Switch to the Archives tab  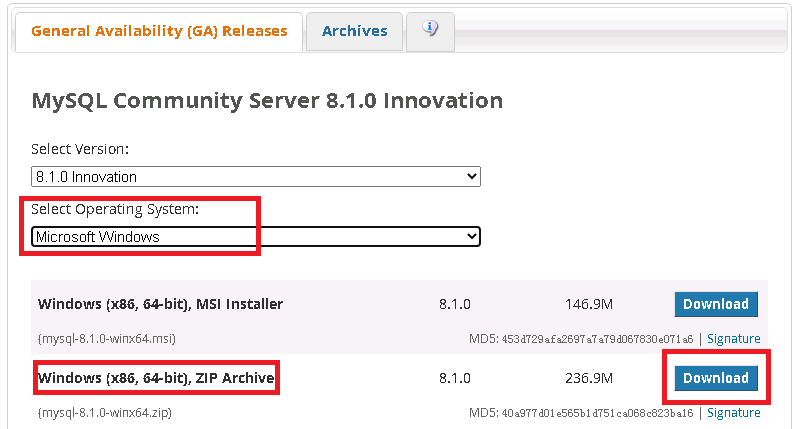click(x=354, y=31)
